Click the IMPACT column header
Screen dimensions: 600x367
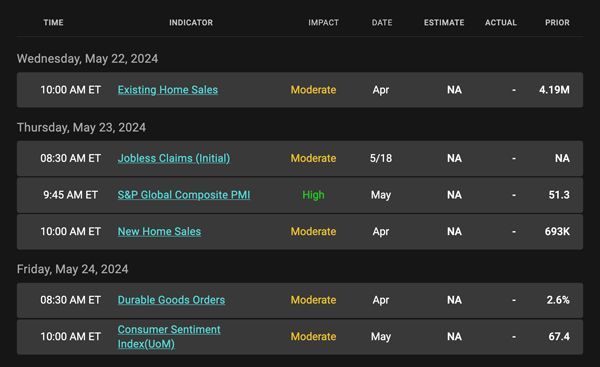(x=323, y=23)
